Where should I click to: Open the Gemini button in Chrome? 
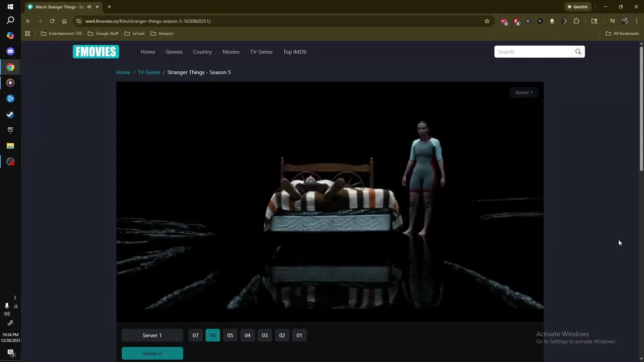click(x=577, y=7)
